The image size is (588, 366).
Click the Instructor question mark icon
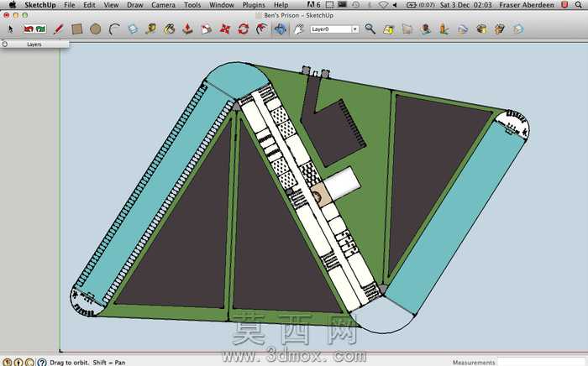pyautogui.click(x=42, y=363)
